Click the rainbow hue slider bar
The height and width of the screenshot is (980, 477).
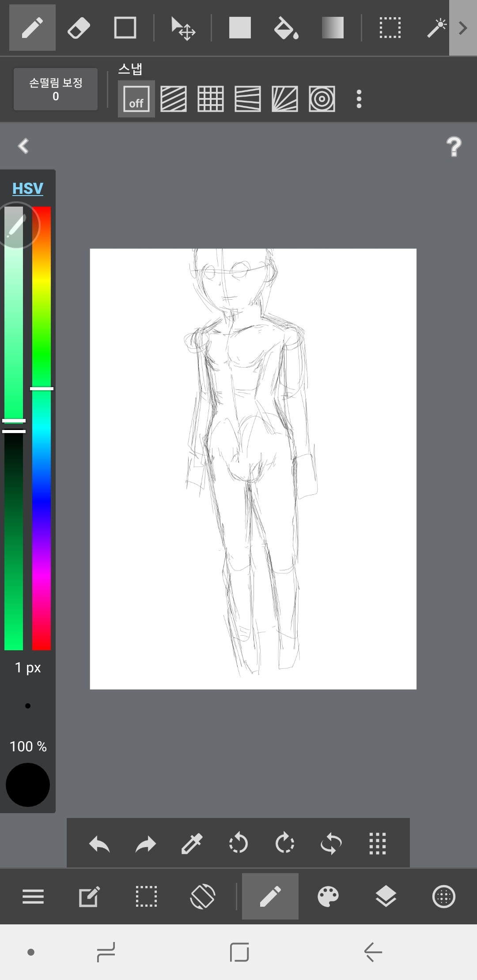[x=42, y=428]
